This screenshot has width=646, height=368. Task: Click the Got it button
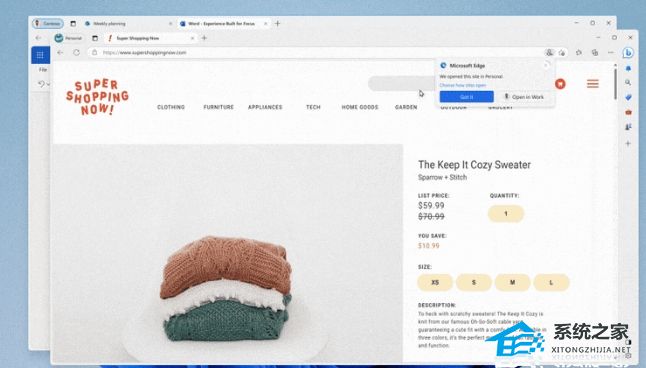point(466,97)
